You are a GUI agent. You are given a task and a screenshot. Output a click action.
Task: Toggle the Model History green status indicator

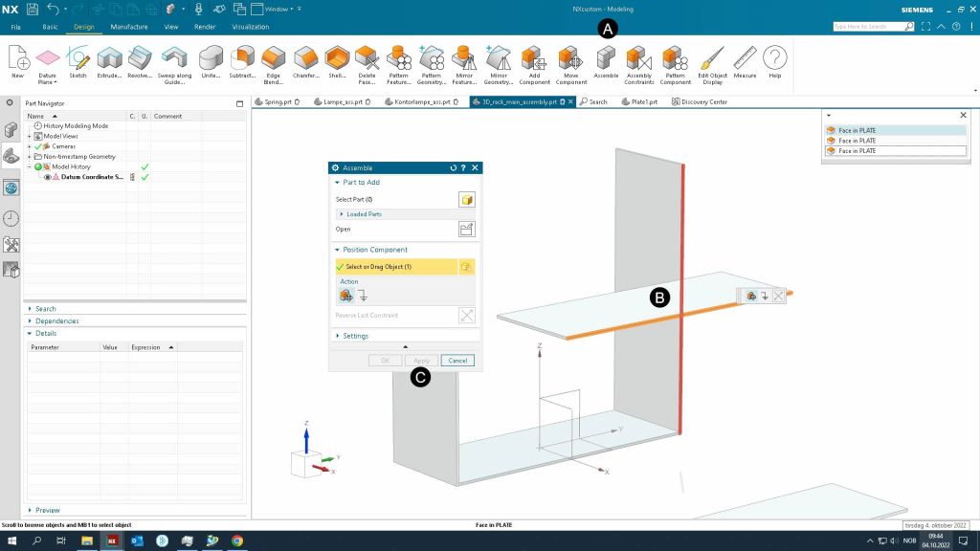coord(39,166)
